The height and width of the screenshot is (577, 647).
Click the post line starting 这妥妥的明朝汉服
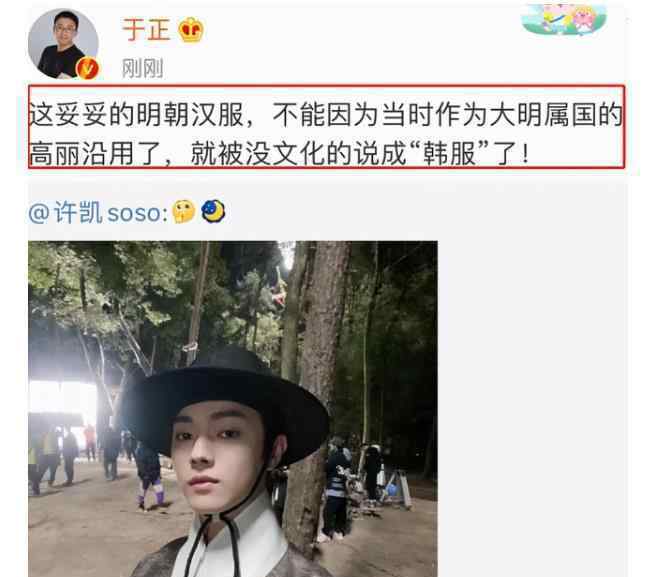tap(326, 114)
